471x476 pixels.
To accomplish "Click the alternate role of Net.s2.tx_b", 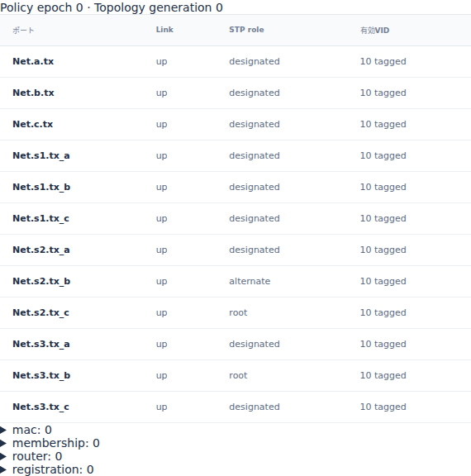I will [250, 281].
